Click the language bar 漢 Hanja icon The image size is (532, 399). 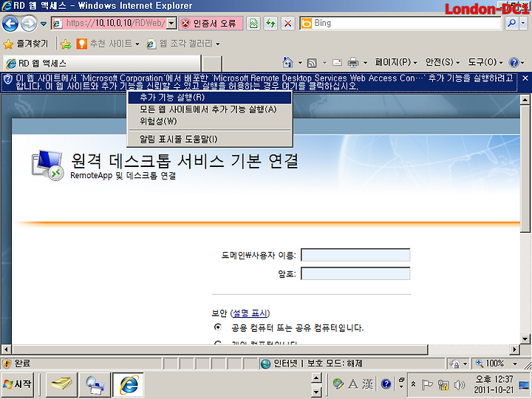pos(368,384)
